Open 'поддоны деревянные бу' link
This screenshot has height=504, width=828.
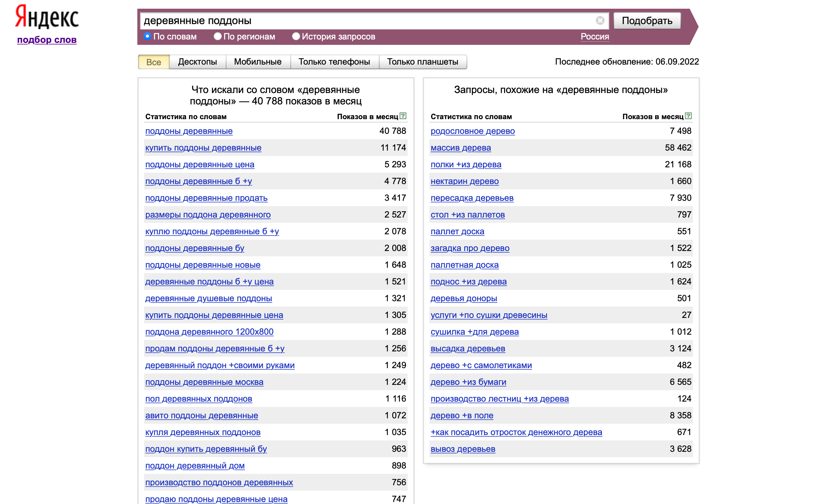tap(195, 248)
